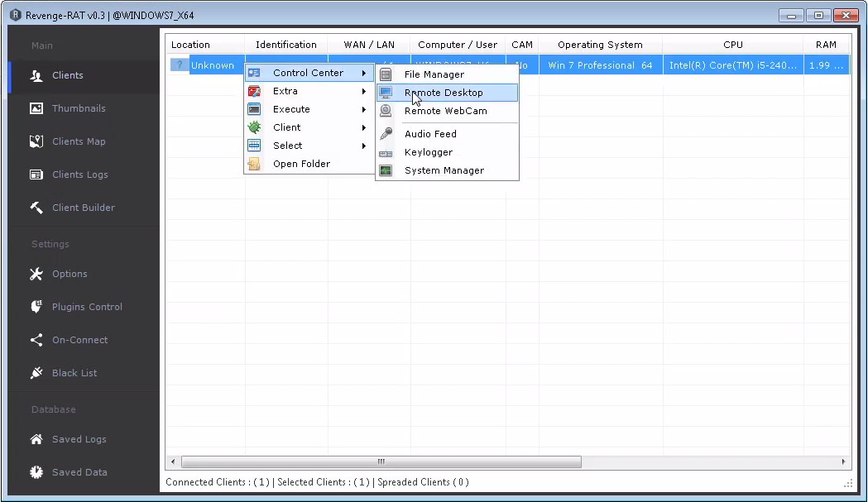Click the Execute console icon
The width and height of the screenshot is (868, 502).
point(254,109)
